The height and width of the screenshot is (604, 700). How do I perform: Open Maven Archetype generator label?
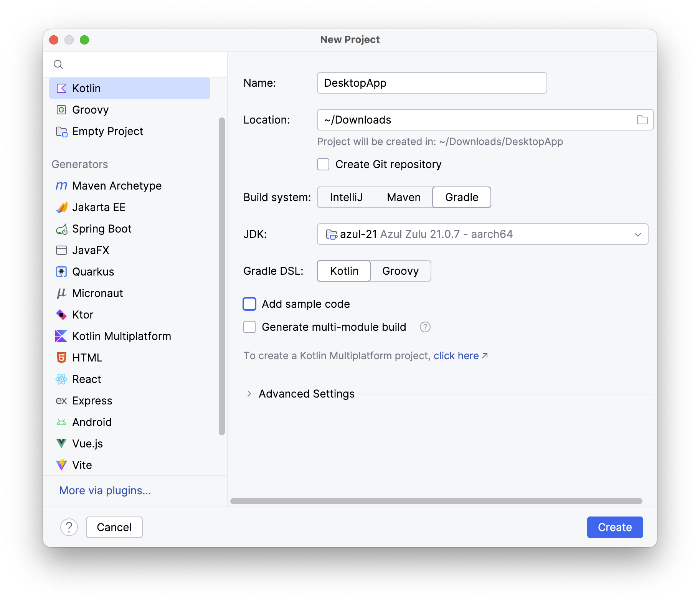pyautogui.click(x=117, y=186)
